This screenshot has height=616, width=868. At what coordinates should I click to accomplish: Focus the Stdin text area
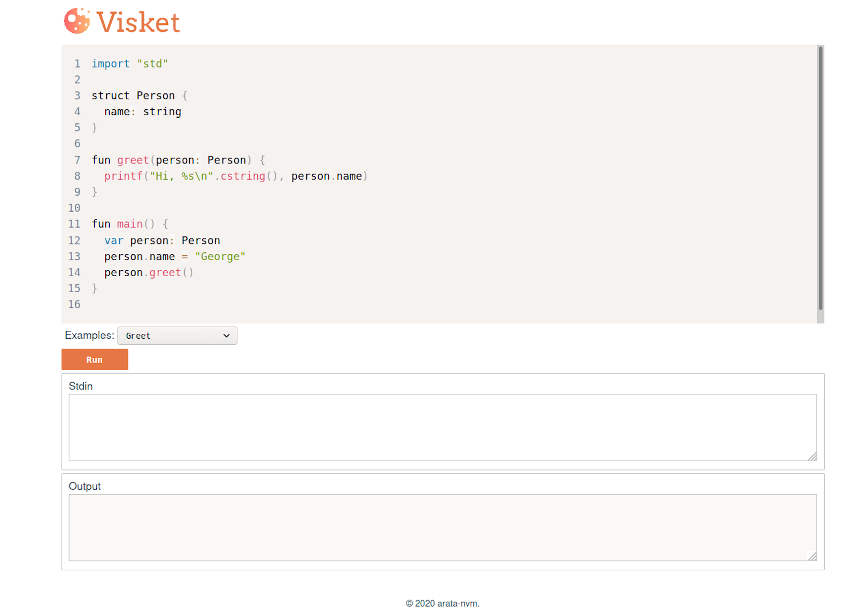(x=442, y=428)
